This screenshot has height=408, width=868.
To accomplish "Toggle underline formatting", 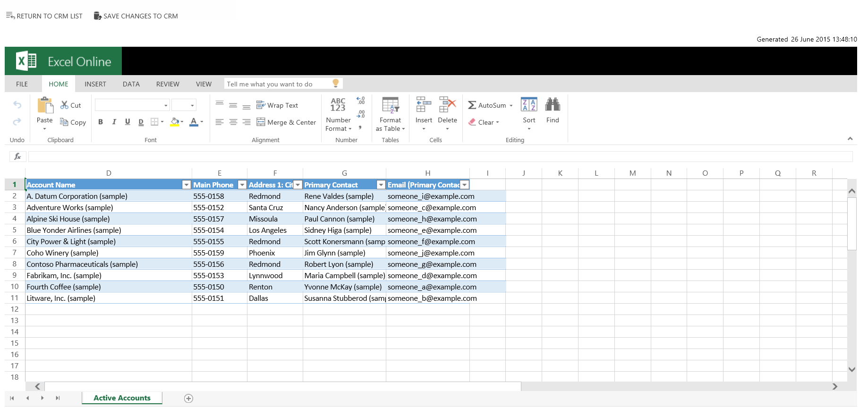I will (x=128, y=122).
